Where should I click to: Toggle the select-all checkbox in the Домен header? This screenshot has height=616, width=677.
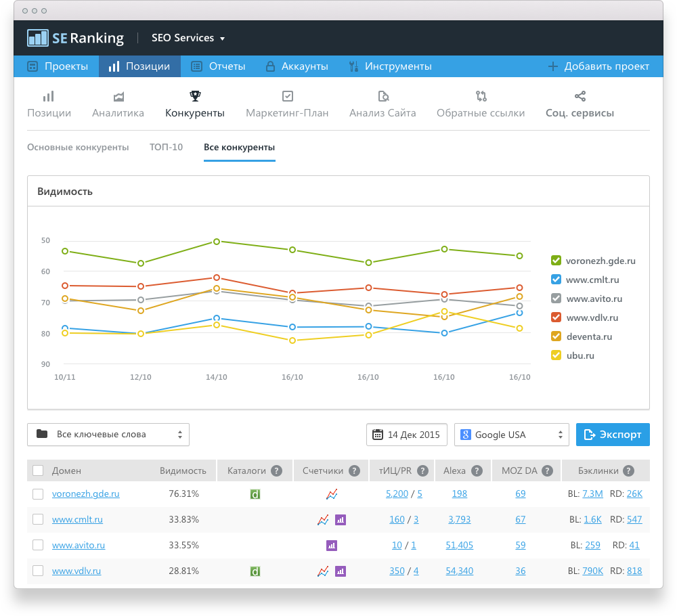pyautogui.click(x=38, y=470)
